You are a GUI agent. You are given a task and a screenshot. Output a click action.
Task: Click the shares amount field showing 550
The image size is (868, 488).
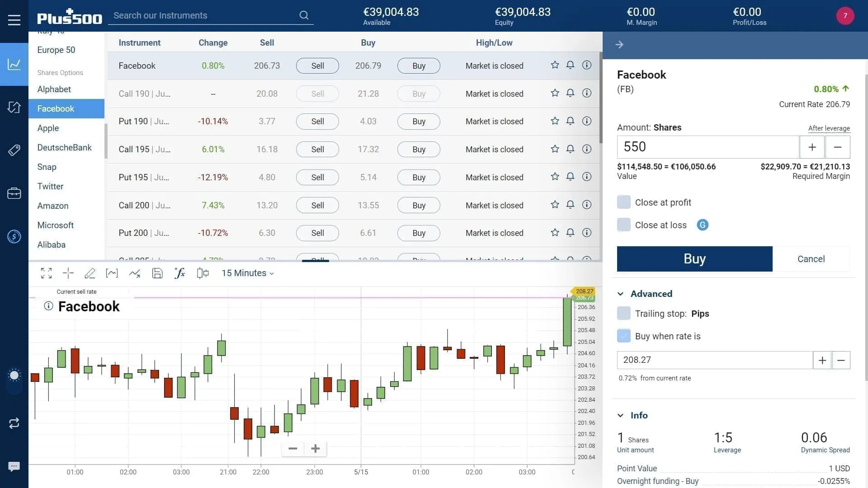(708, 147)
